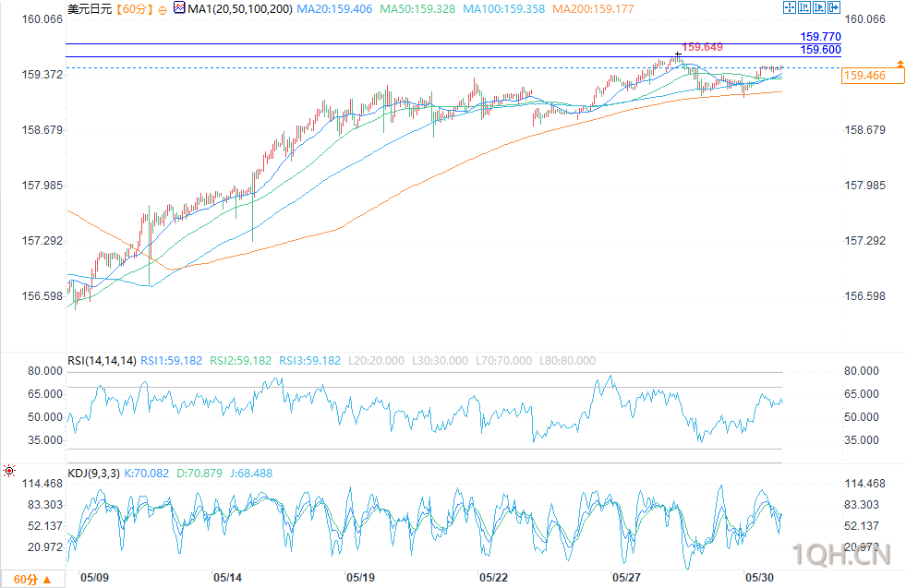Click the L30:30.000 level label
906x588 pixels.
pyautogui.click(x=440, y=360)
